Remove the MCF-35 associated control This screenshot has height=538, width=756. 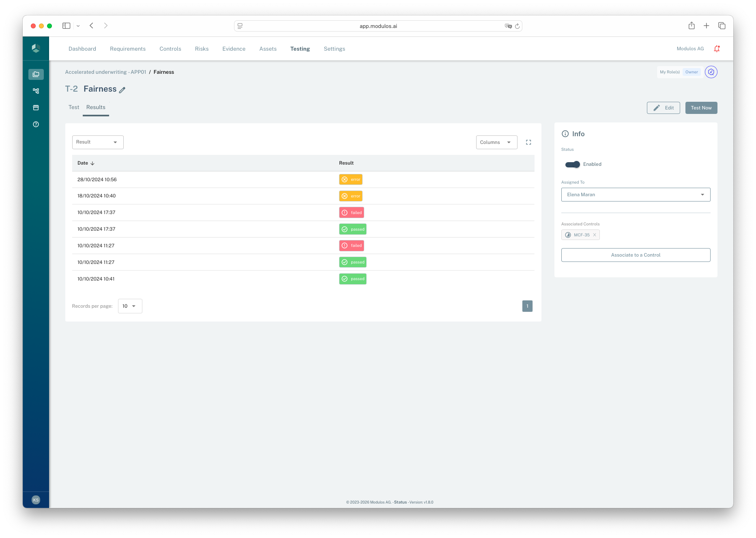594,235
